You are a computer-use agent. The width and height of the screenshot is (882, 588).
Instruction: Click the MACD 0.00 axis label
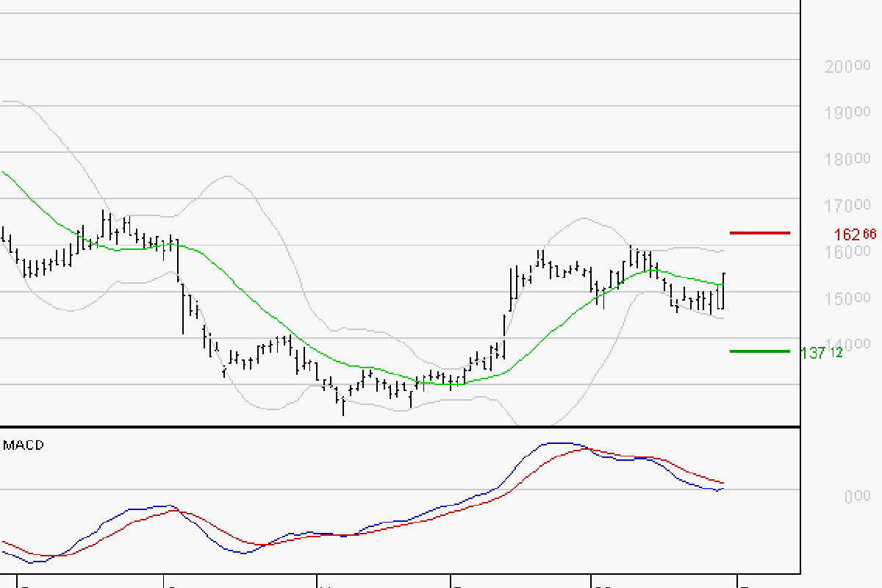857,497
